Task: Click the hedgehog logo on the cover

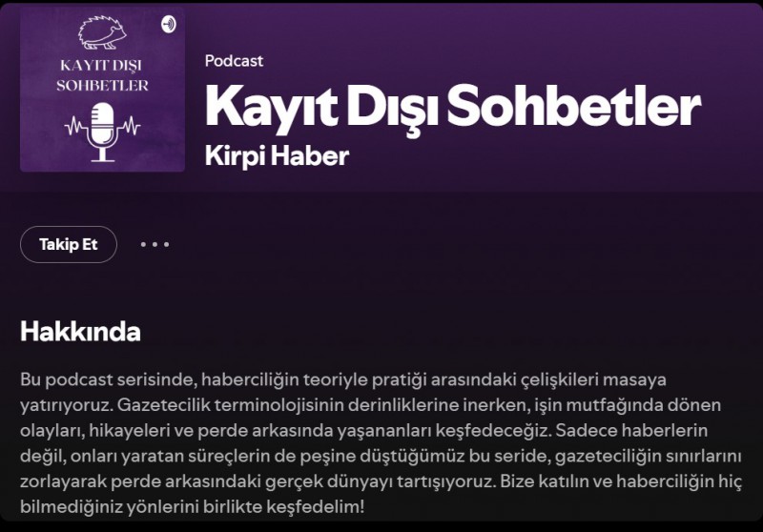Action: coord(103,32)
